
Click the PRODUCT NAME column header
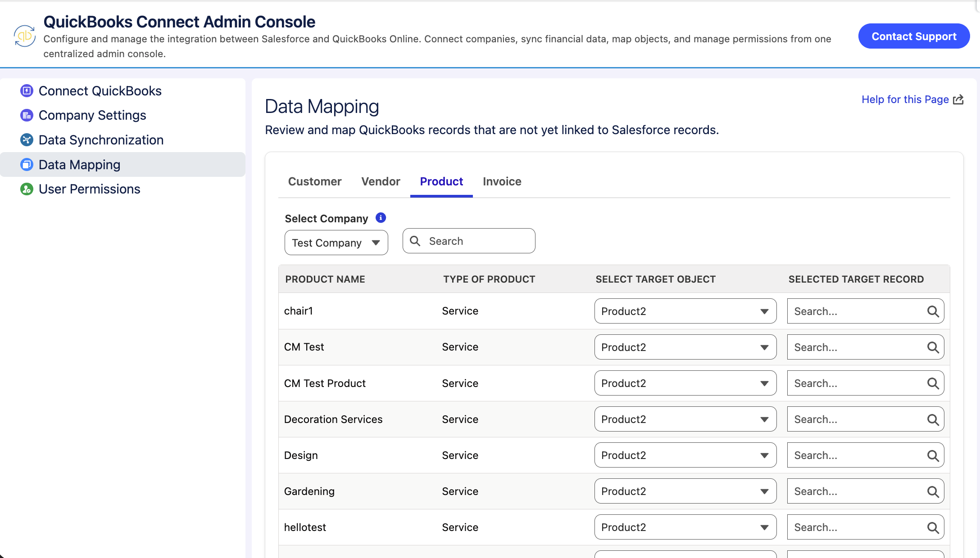pyautogui.click(x=325, y=279)
